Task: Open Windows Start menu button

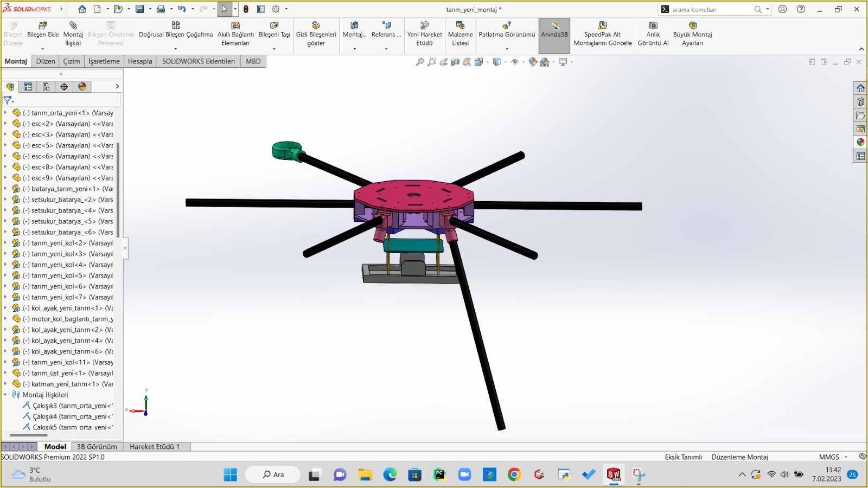Action: tap(231, 475)
